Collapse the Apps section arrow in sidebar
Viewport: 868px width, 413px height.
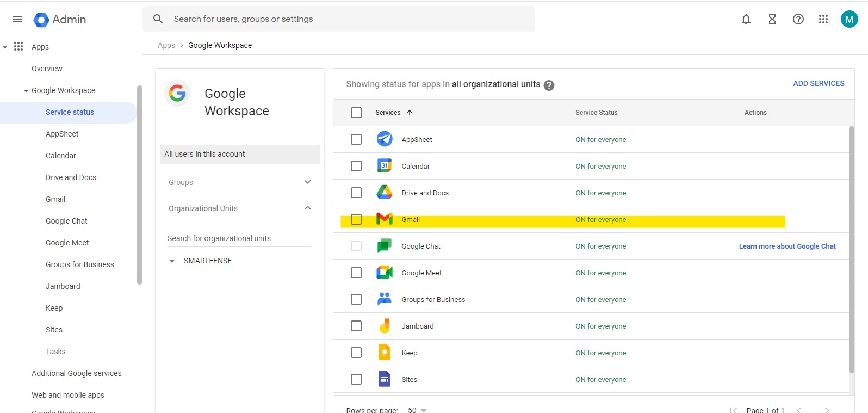(x=5, y=47)
